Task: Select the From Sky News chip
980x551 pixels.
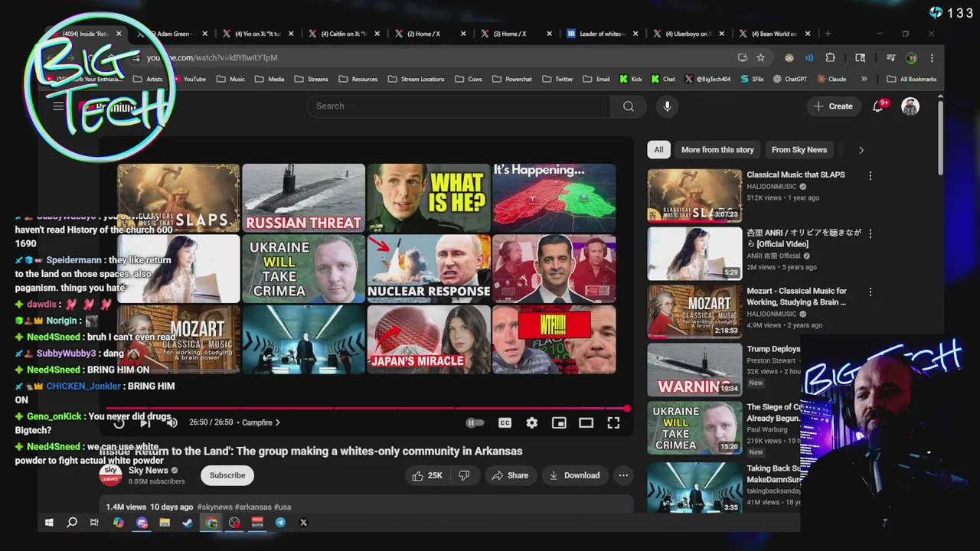Action: (799, 150)
